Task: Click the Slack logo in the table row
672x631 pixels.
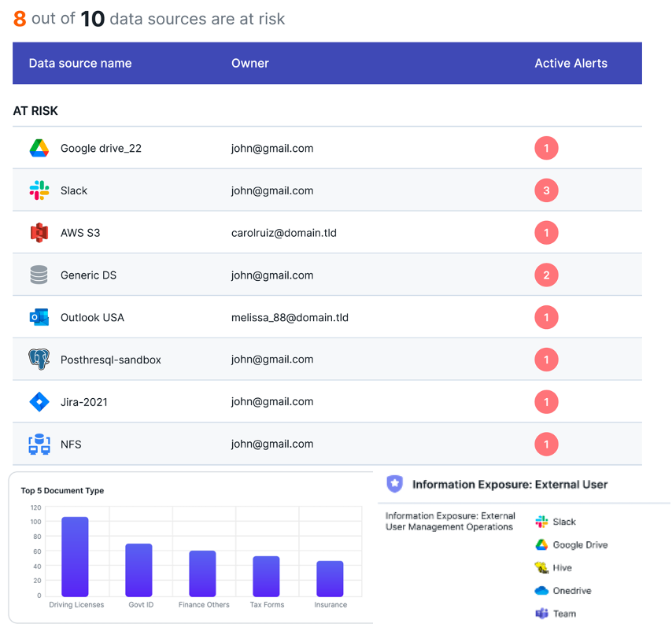Action: pyautogui.click(x=39, y=190)
